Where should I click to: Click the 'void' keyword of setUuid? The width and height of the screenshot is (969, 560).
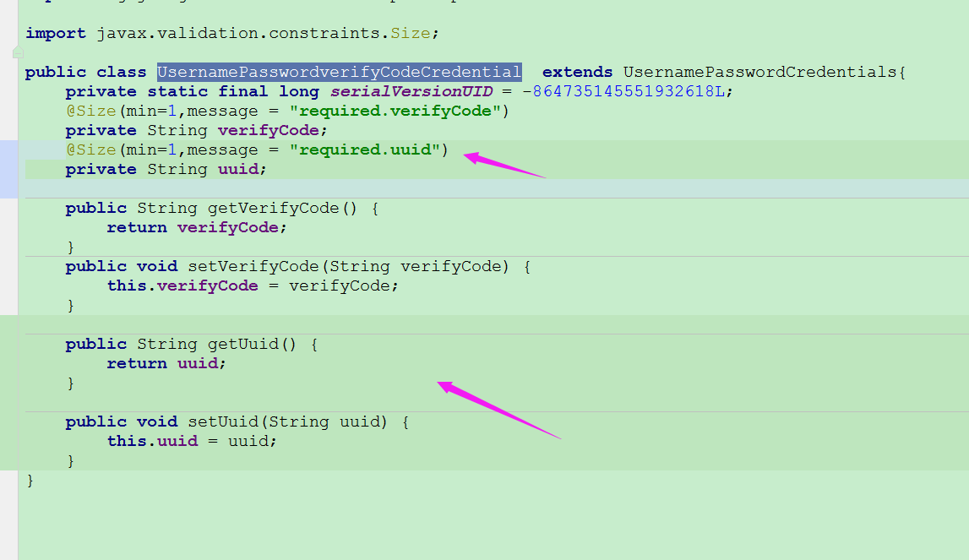pos(157,421)
